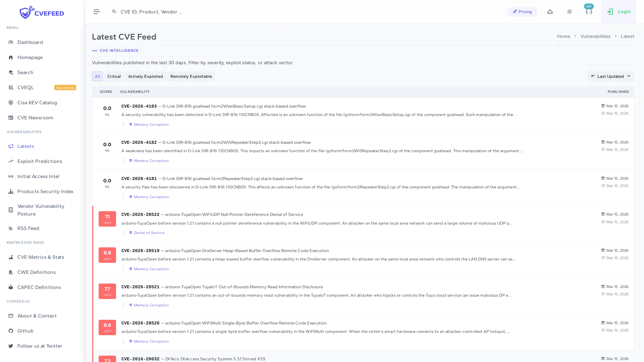Screen dimensions: 644x362
Task: Select the All filter option
Action: click(x=97, y=76)
